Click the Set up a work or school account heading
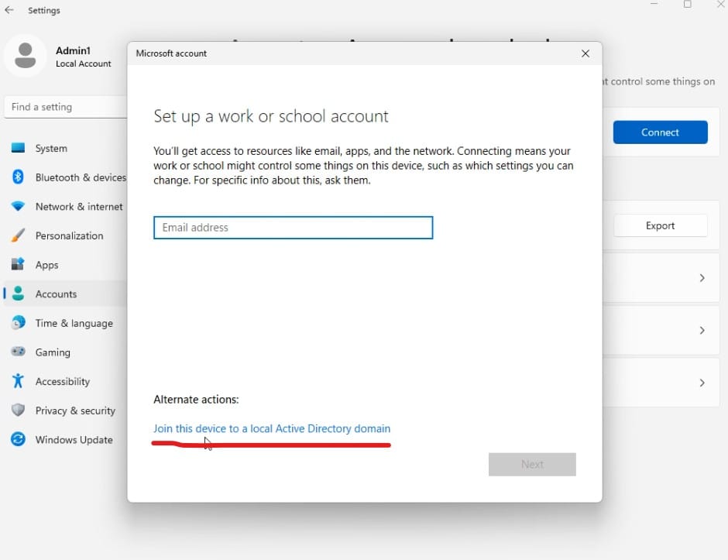This screenshot has height=560, width=728. point(271,116)
